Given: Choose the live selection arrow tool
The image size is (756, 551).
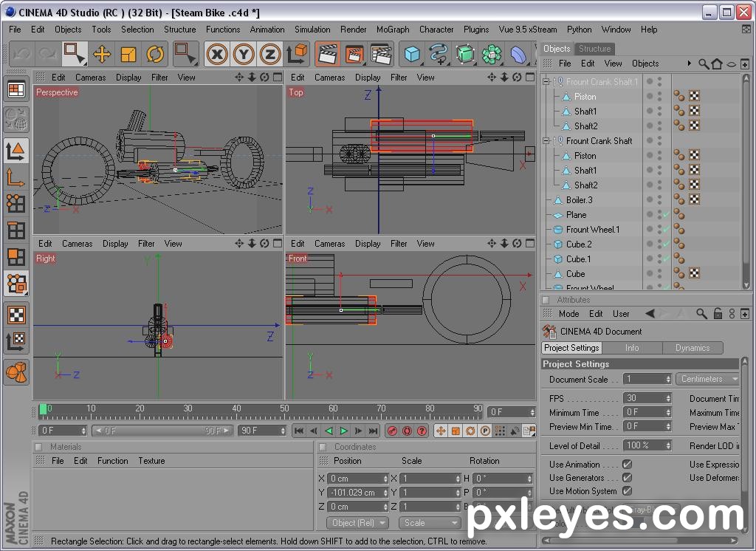Looking at the screenshot, I should click(x=75, y=54).
